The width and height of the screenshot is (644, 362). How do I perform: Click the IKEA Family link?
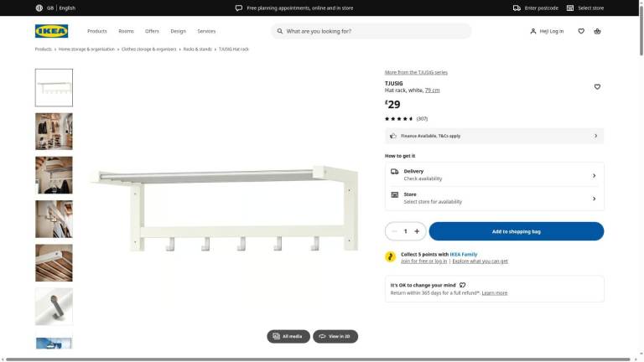click(464, 255)
